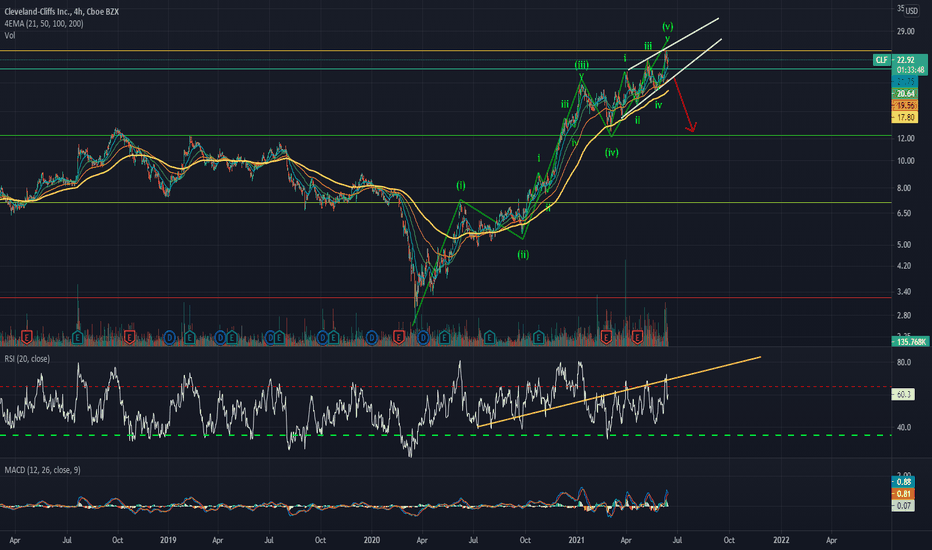Open the USD currency selector on price axis
The image size is (932, 550).
[x=911, y=10]
